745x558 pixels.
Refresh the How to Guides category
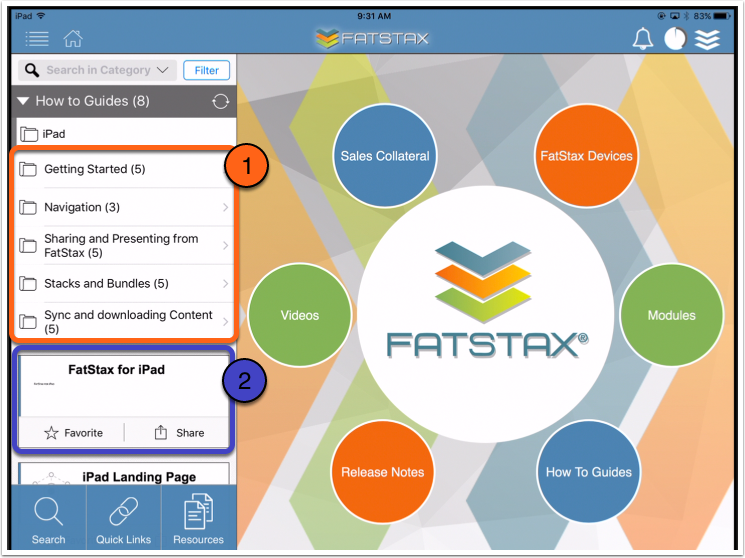tap(220, 101)
